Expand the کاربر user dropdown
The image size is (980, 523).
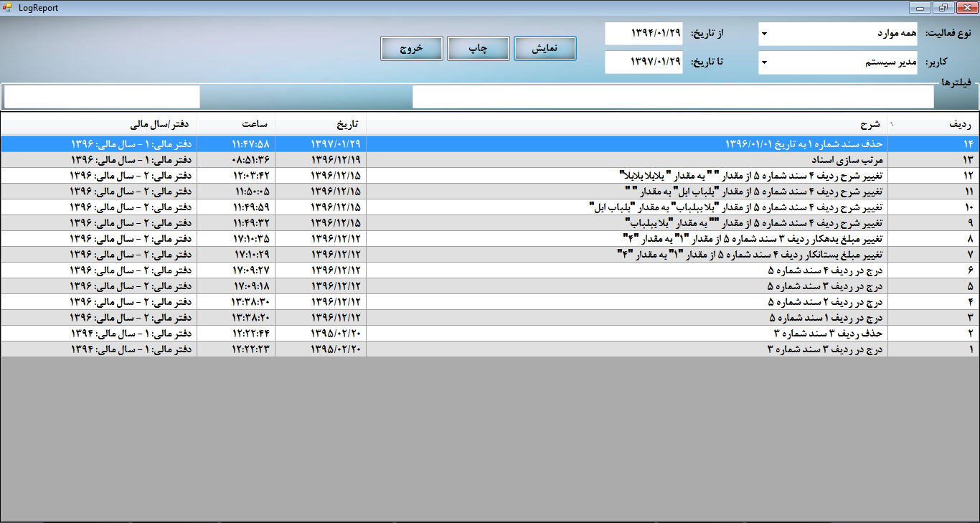pyautogui.click(x=764, y=62)
